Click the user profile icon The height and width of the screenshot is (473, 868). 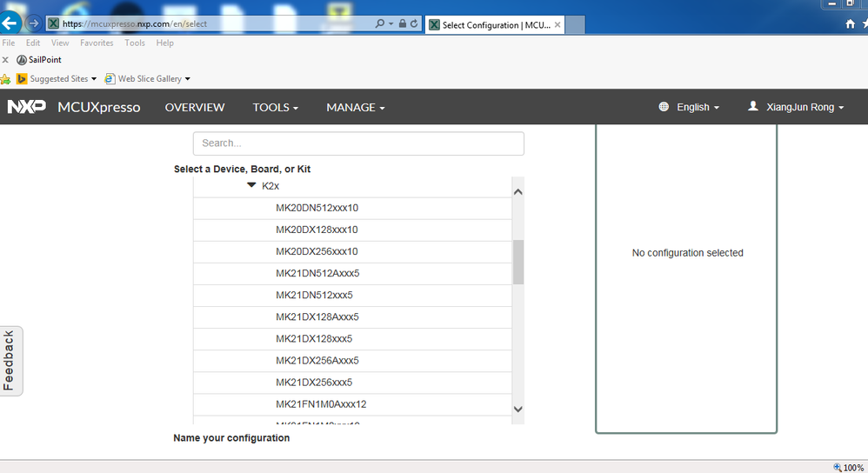753,106
